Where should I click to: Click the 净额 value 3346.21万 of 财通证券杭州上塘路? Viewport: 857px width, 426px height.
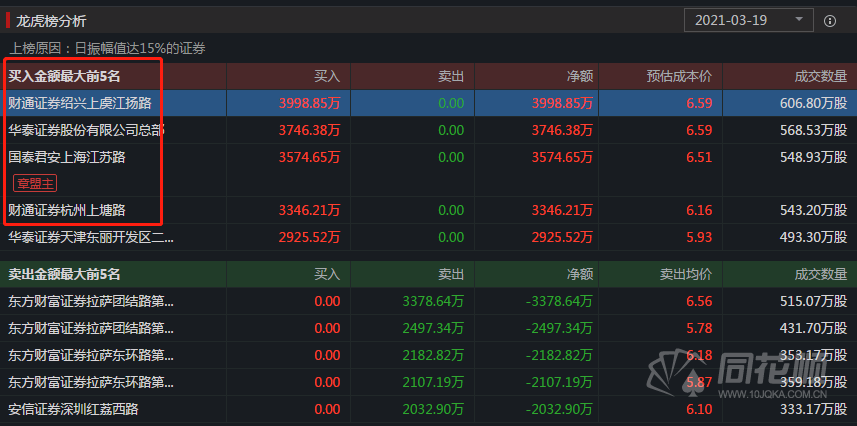562,210
